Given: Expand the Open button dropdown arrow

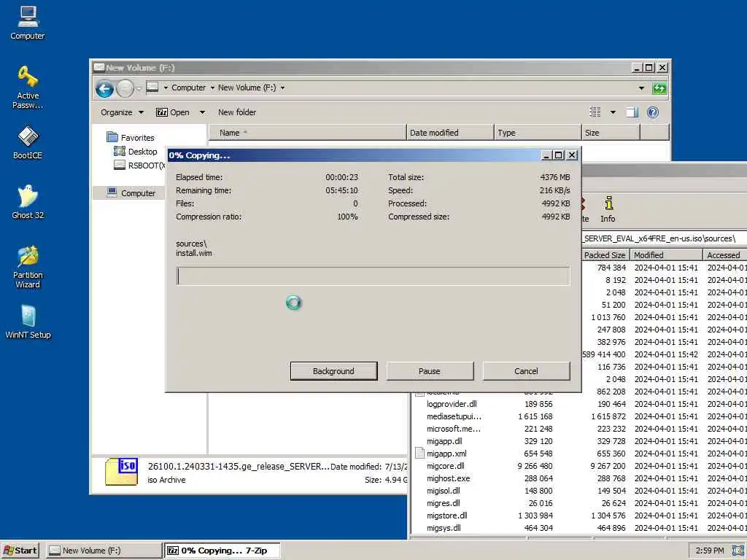Looking at the screenshot, I should click(x=202, y=112).
